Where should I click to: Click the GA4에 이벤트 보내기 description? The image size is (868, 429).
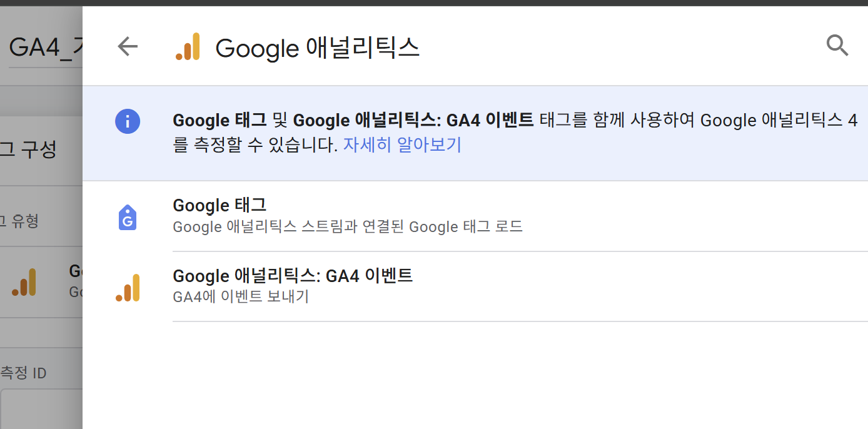click(241, 296)
